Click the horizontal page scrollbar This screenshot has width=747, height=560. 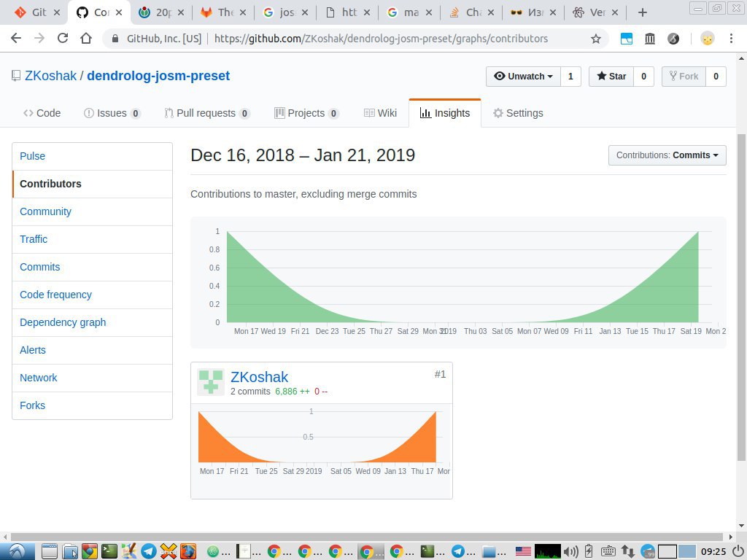click(x=367, y=537)
